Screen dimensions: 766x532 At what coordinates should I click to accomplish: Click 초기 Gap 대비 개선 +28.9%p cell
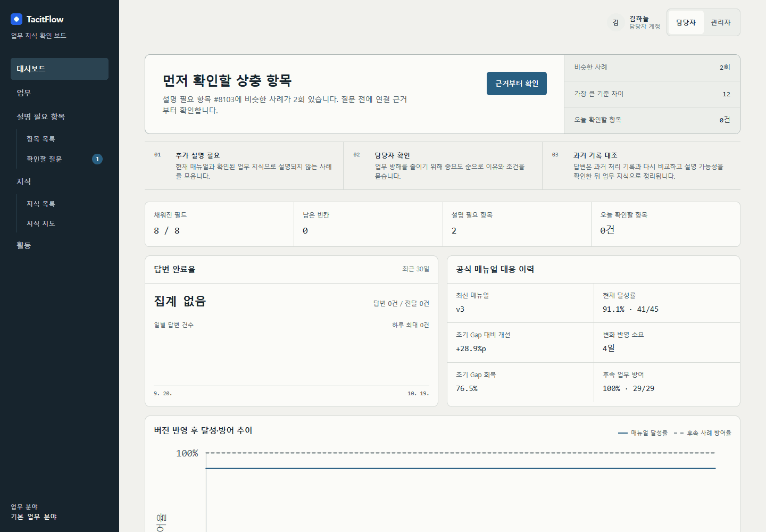[520, 343]
